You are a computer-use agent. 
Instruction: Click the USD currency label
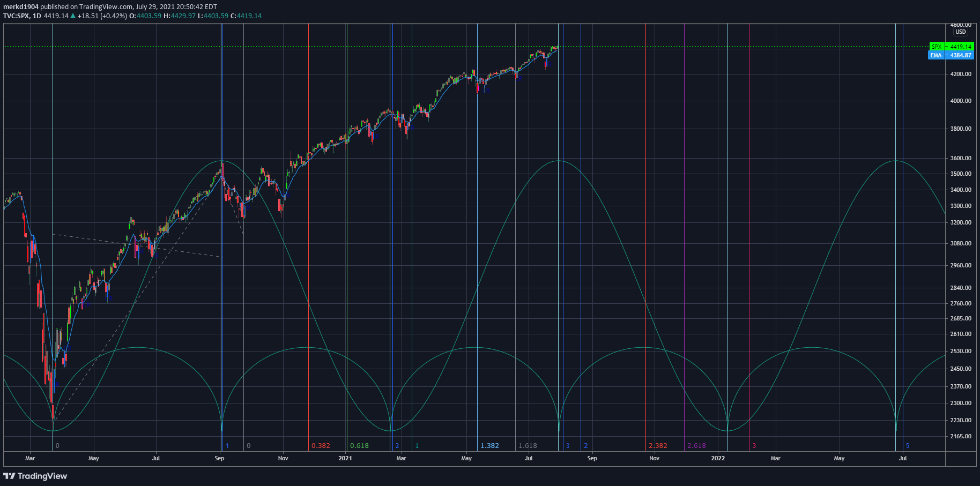tap(961, 32)
